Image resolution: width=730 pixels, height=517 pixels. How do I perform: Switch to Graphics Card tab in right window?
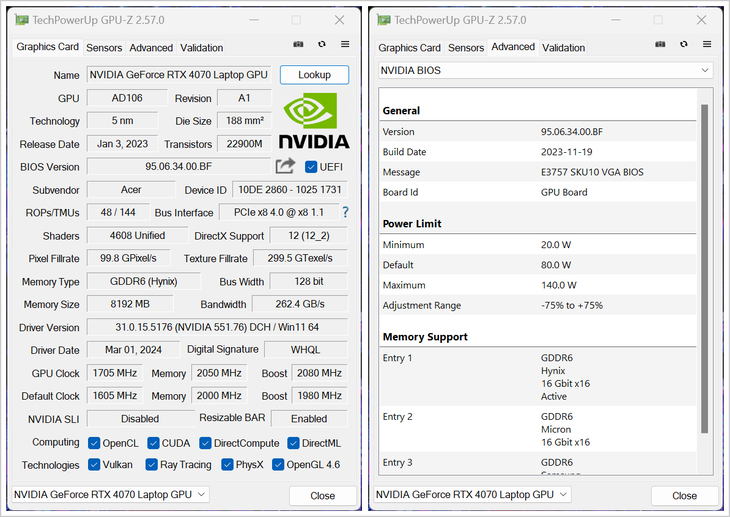[x=409, y=48]
